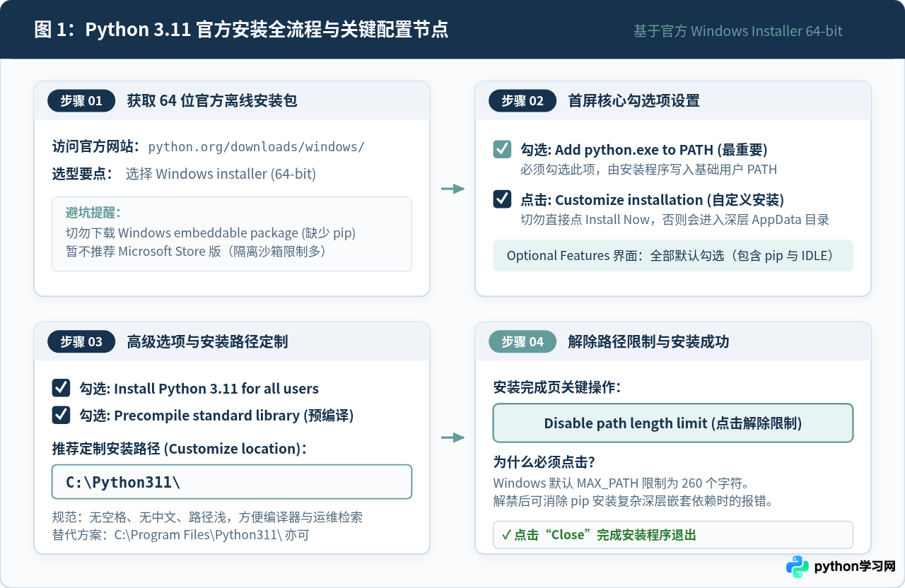Click the alternative path C:\Program Files\Python311\ line
Screen dimensions: 905x588
181,535
